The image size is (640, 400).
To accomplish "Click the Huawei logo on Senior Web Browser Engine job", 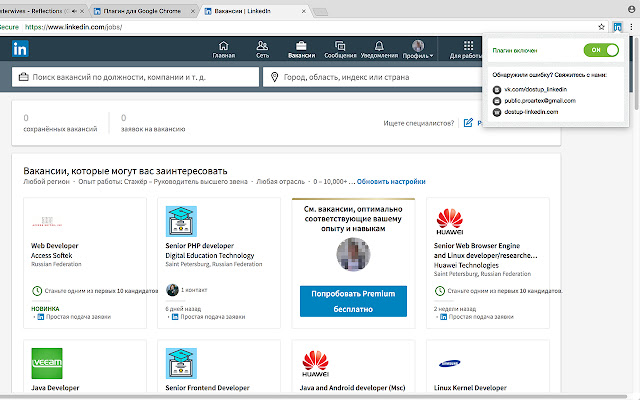I will coord(453,221).
